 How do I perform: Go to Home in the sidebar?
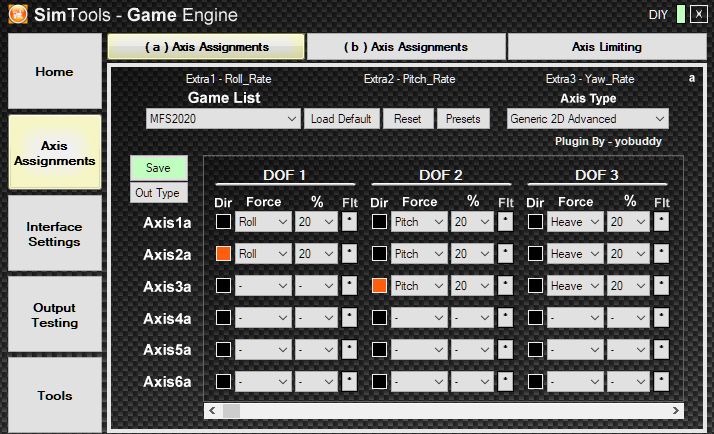pyautogui.click(x=55, y=71)
